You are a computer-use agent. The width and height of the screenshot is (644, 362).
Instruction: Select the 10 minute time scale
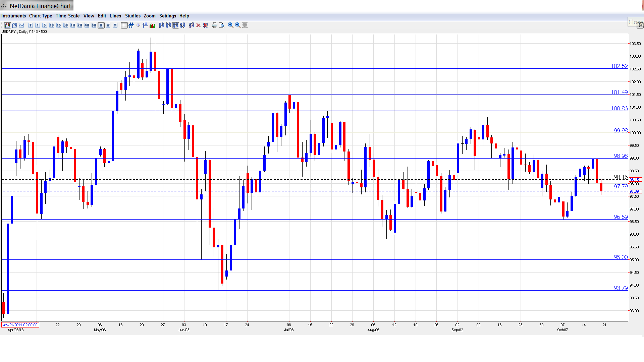[52, 25]
